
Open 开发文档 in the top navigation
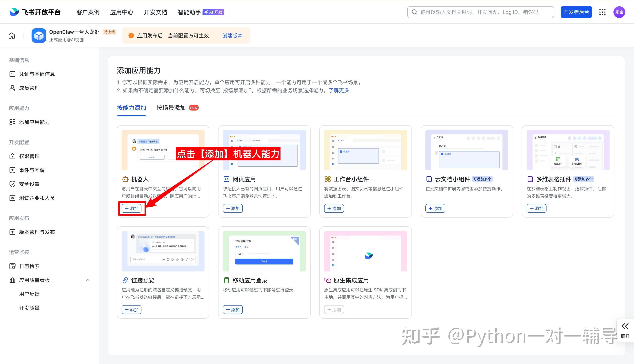tap(155, 12)
